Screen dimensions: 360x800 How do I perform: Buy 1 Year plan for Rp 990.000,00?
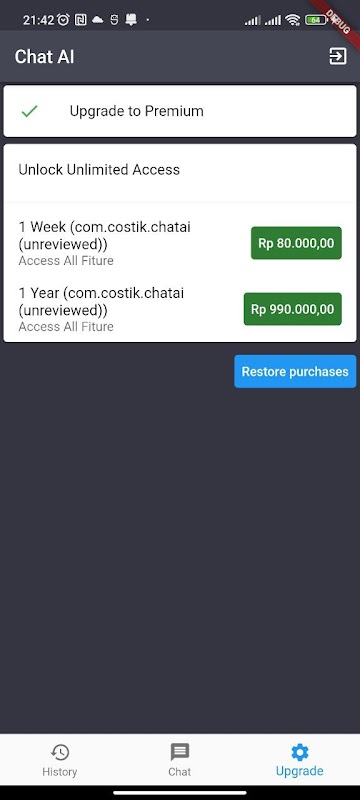[x=293, y=309]
